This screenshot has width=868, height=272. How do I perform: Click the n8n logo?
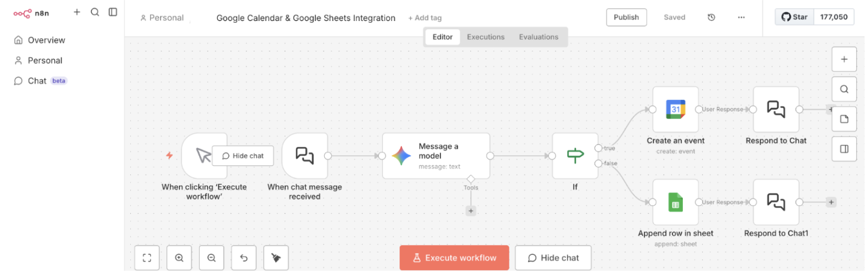(x=31, y=13)
